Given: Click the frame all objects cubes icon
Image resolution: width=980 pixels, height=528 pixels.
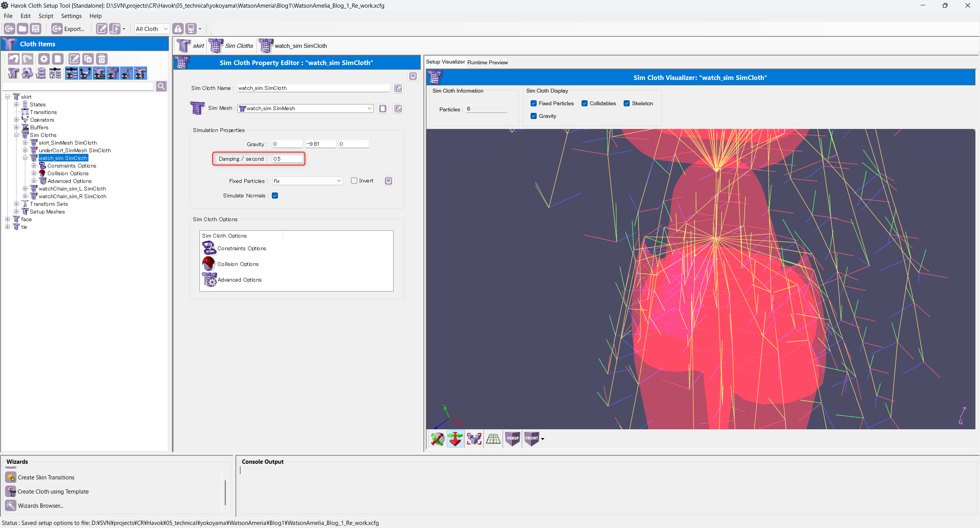Looking at the screenshot, I should 474,439.
